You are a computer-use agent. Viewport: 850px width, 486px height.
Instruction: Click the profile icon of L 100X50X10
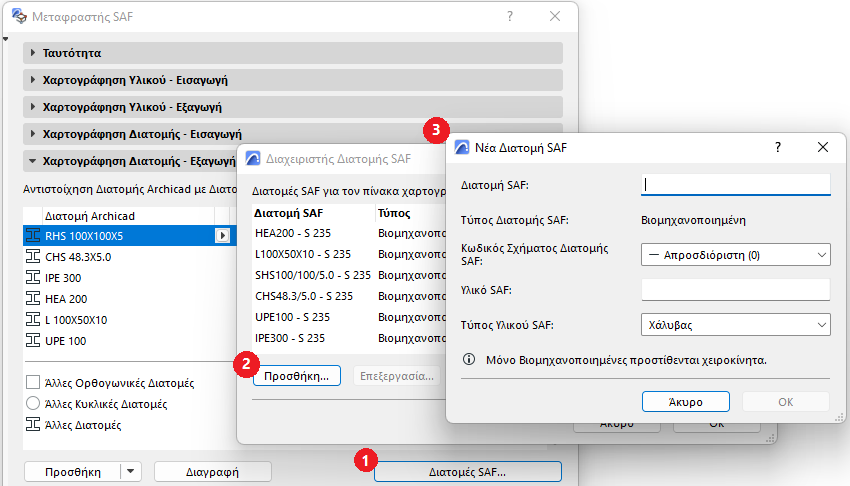pyautogui.click(x=33, y=320)
